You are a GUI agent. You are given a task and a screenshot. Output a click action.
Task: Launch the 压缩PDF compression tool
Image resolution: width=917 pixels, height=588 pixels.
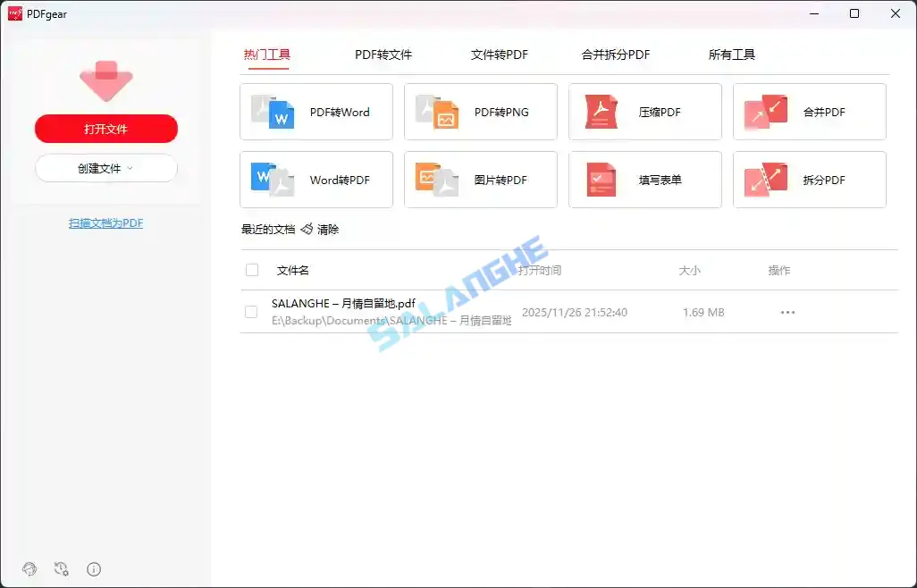pos(644,112)
